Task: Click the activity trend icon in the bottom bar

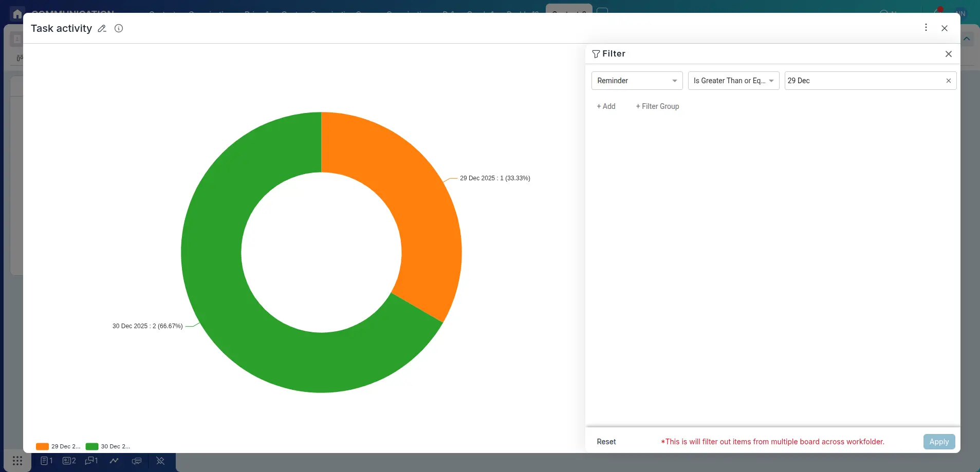Action: tap(114, 461)
